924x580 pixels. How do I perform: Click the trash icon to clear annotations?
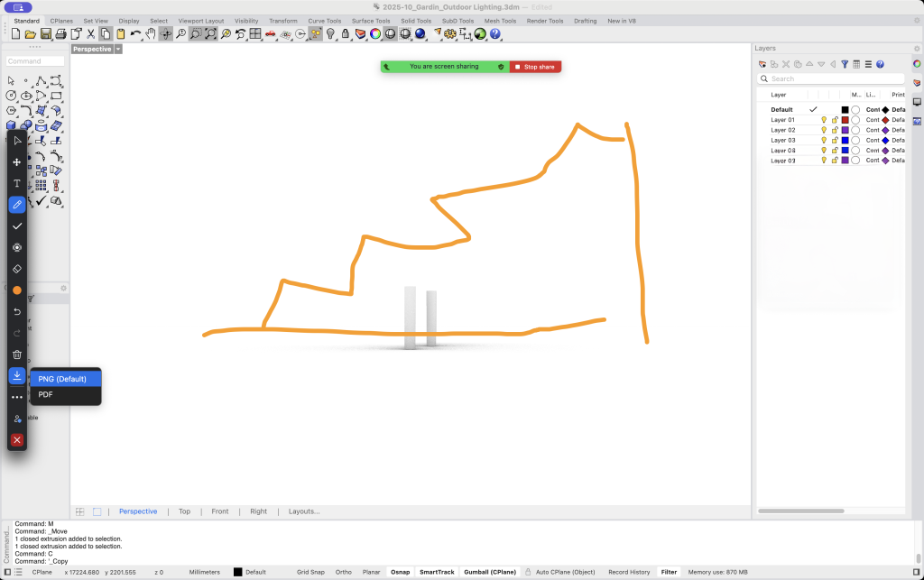coord(16,354)
